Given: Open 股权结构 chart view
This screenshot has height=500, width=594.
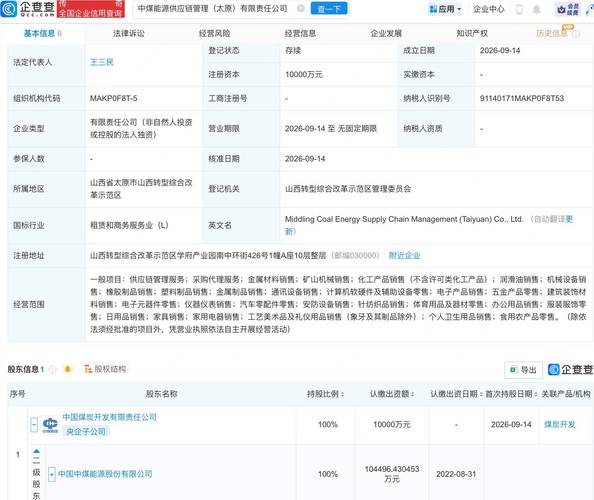Looking at the screenshot, I should tap(105, 369).
